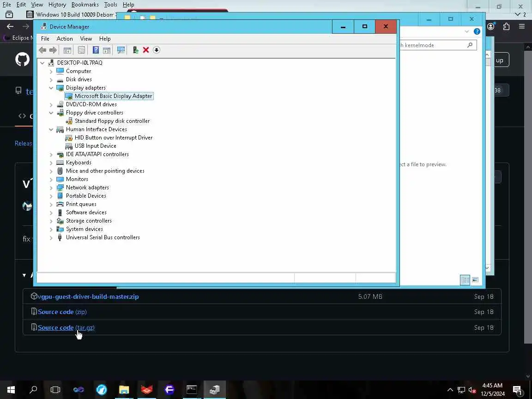Open the Firefox hamburger menu
The height and width of the screenshot is (399, 532).
pos(522,26)
